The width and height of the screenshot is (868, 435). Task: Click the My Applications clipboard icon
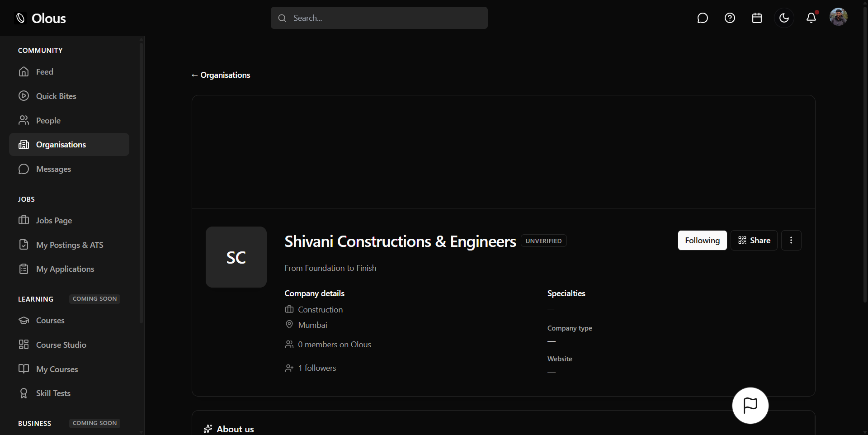click(24, 269)
